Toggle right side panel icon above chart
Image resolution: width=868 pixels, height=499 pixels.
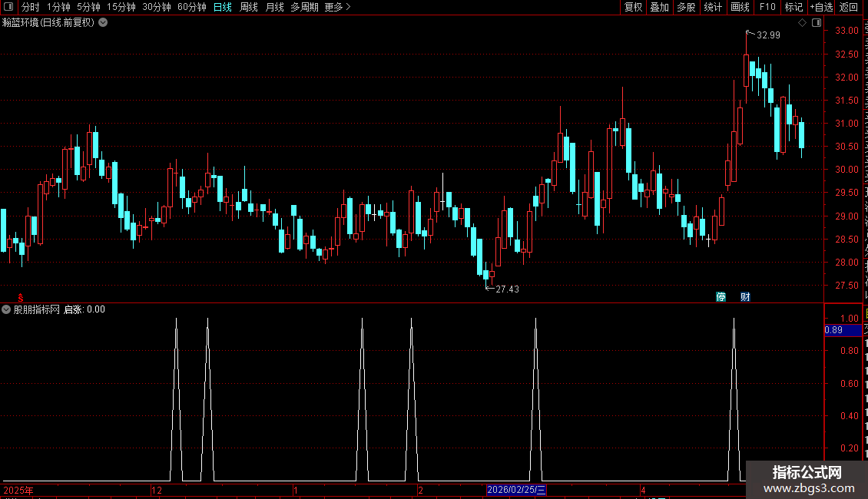pyautogui.click(x=817, y=23)
